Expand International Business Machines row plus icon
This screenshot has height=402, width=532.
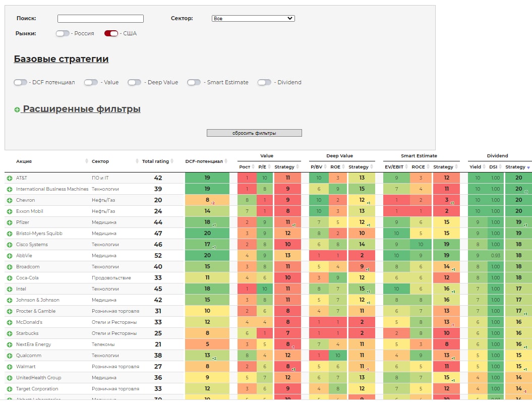(10, 189)
